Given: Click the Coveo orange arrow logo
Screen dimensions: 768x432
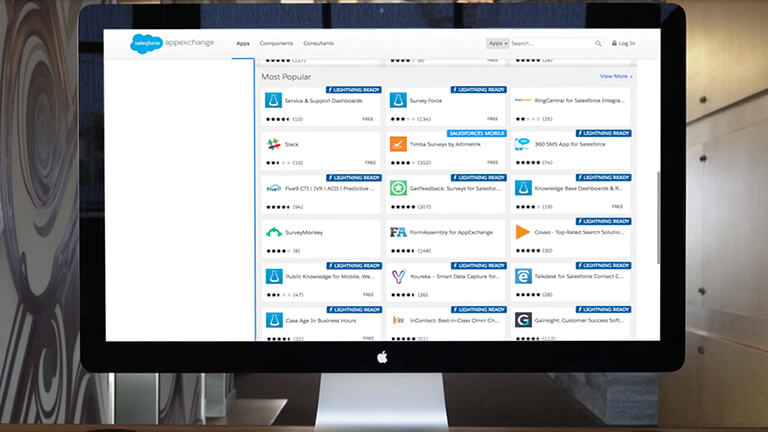Looking at the screenshot, I should [523, 232].
